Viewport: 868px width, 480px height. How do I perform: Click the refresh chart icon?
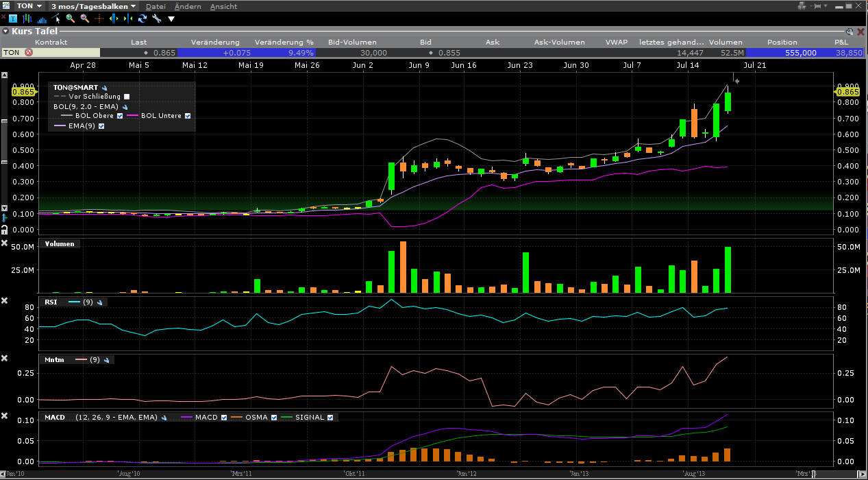point(142,19)
